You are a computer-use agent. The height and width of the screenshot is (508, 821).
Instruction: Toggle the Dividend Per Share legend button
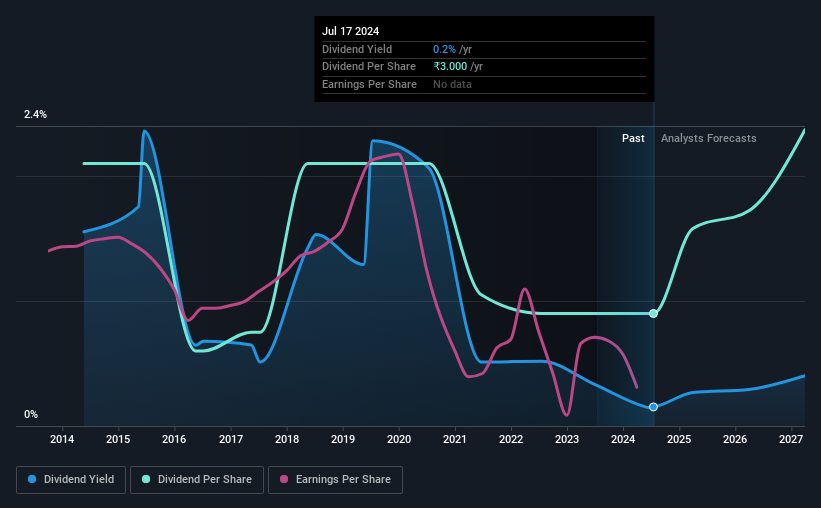[x=197, y=480]
